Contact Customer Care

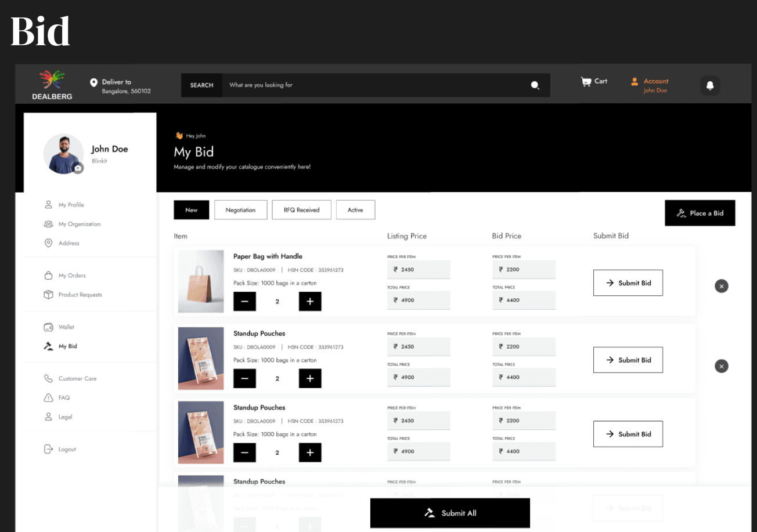point(70,379)
